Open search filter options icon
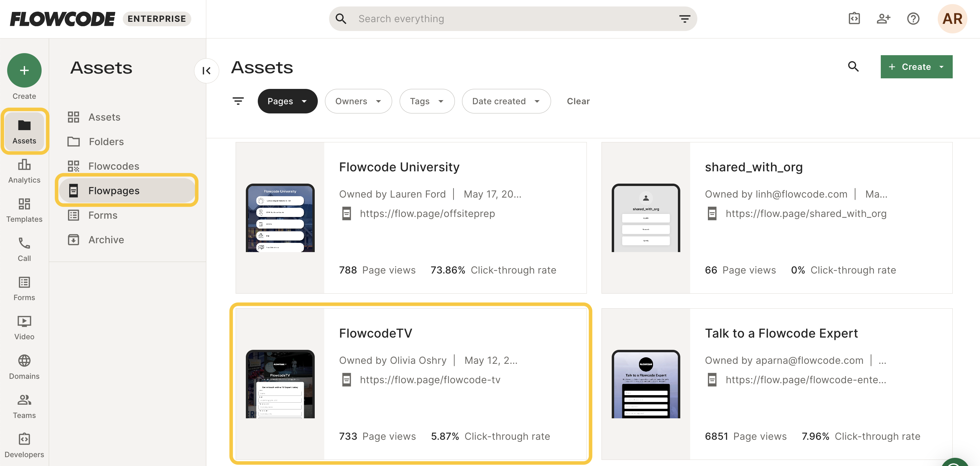Image resolution: width=980 pixels, height=466 pixels. (x=684, y=19)
